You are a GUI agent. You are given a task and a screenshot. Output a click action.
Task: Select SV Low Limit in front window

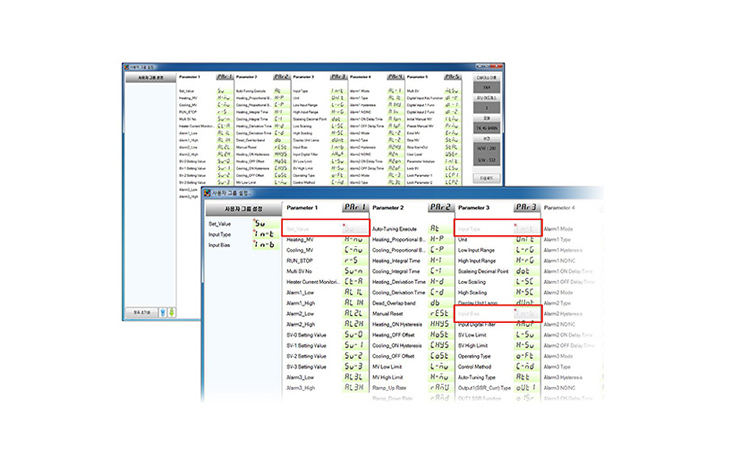(x=473, y=335)
